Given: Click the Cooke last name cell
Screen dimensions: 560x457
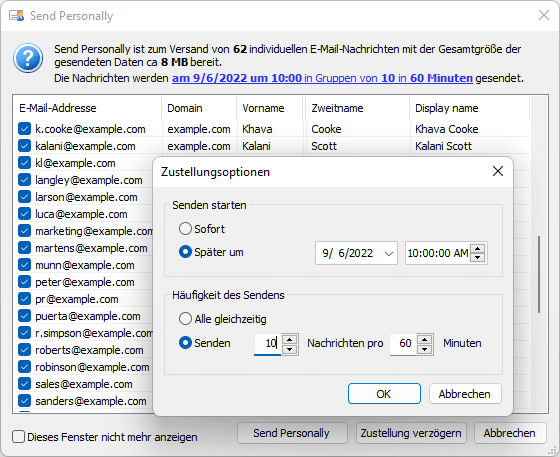Looking at the screenshot, I should (x=326, y=129).
